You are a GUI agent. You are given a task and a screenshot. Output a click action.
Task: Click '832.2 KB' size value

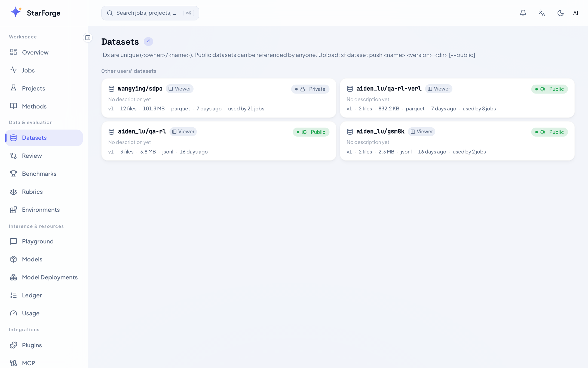(389, 109)
